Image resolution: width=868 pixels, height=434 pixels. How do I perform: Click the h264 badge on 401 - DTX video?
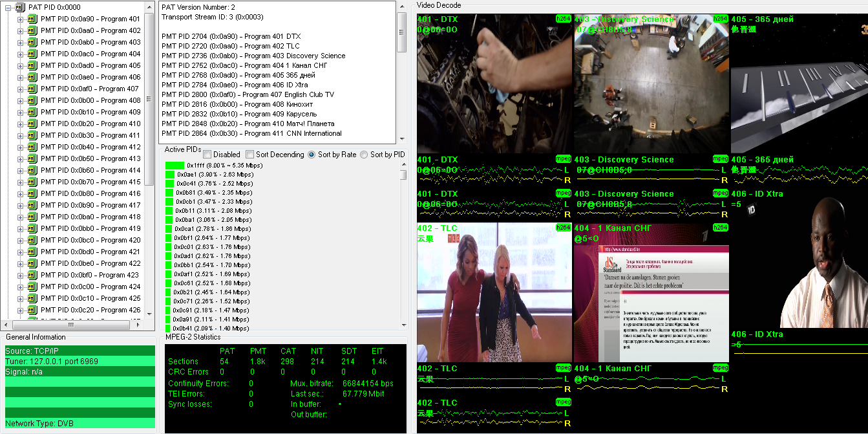coord(564,19)
